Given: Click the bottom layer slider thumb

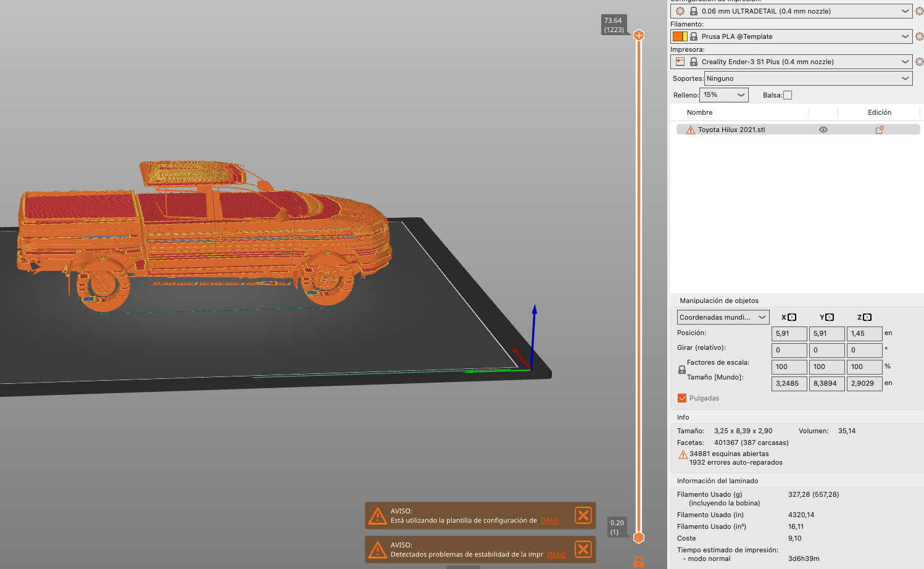Looking at the screenshot, I should pos(639,538).
